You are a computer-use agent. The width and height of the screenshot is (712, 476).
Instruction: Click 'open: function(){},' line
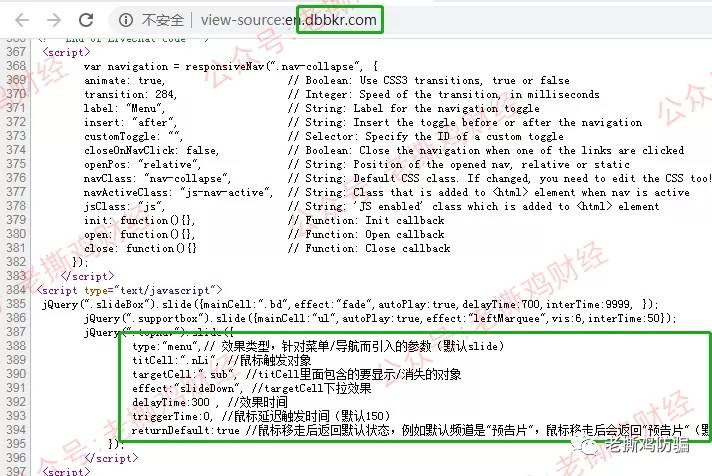[139, 235]
